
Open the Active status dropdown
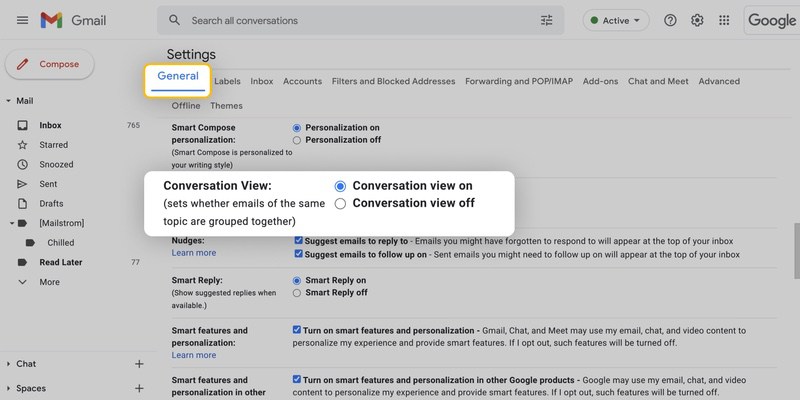coord(616,20)
